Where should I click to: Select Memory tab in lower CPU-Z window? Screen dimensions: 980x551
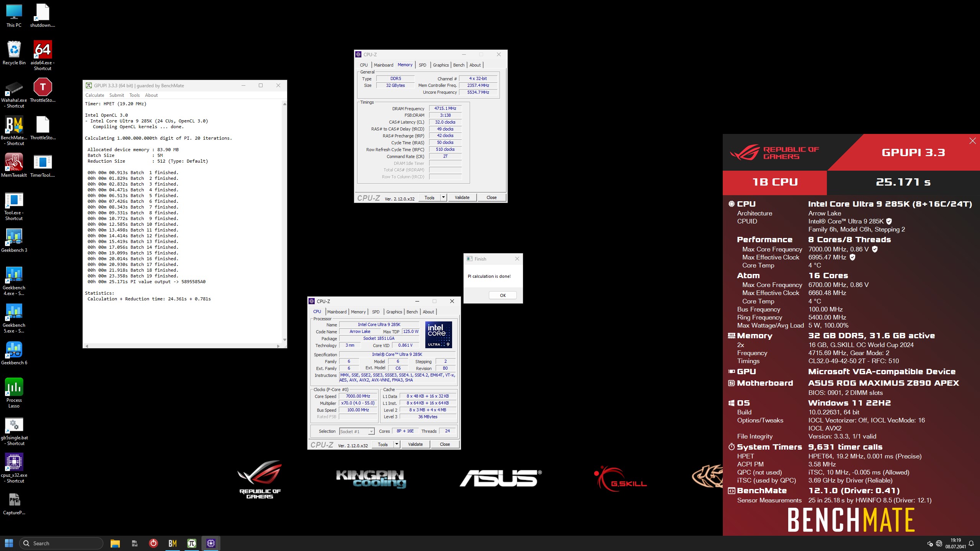point(358,312)
